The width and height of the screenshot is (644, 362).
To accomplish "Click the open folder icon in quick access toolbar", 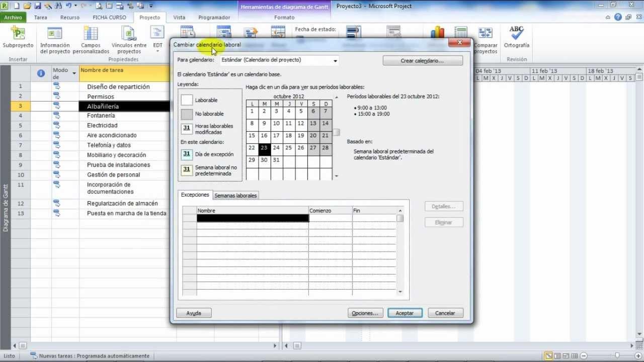I will coord(27,6).
